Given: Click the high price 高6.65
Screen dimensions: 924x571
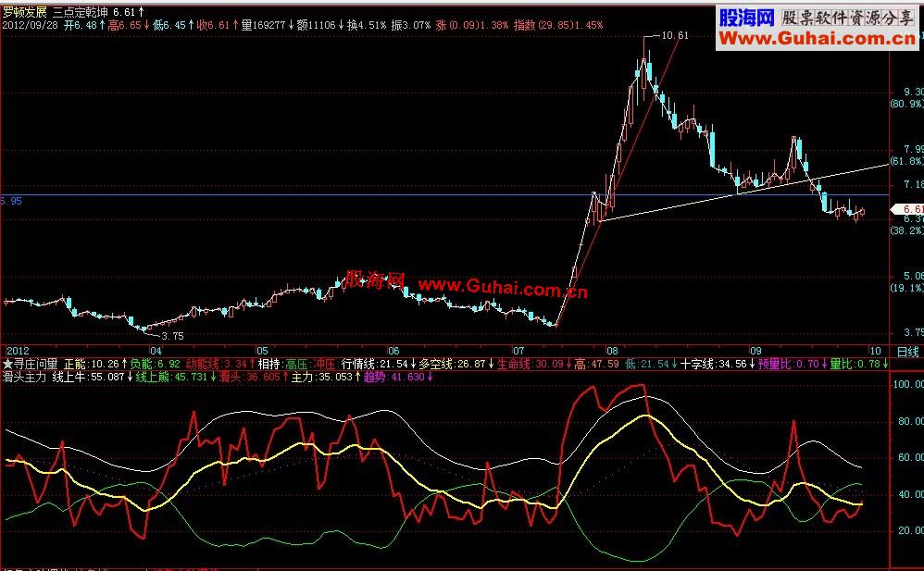Looking at the screenshot, I should pos(124,25).
